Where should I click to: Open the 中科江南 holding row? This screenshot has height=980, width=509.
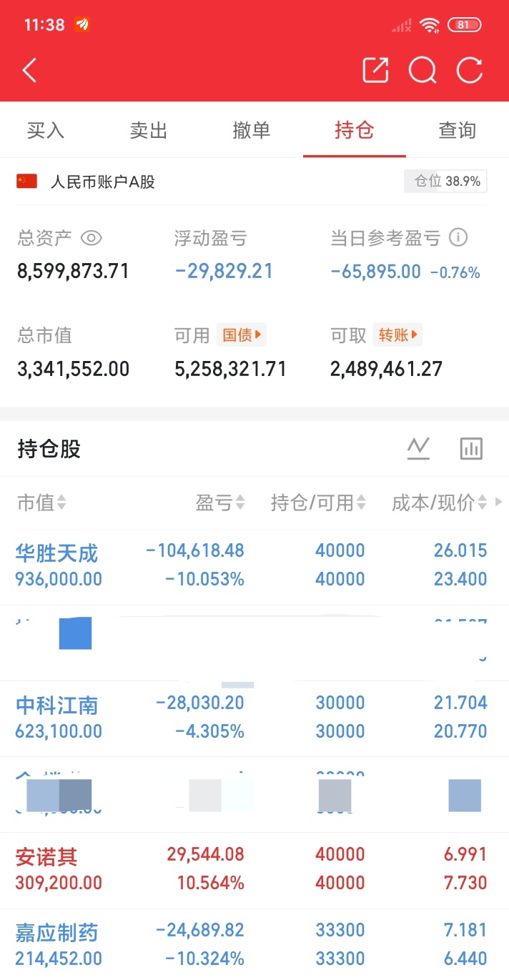coord(254,718)
